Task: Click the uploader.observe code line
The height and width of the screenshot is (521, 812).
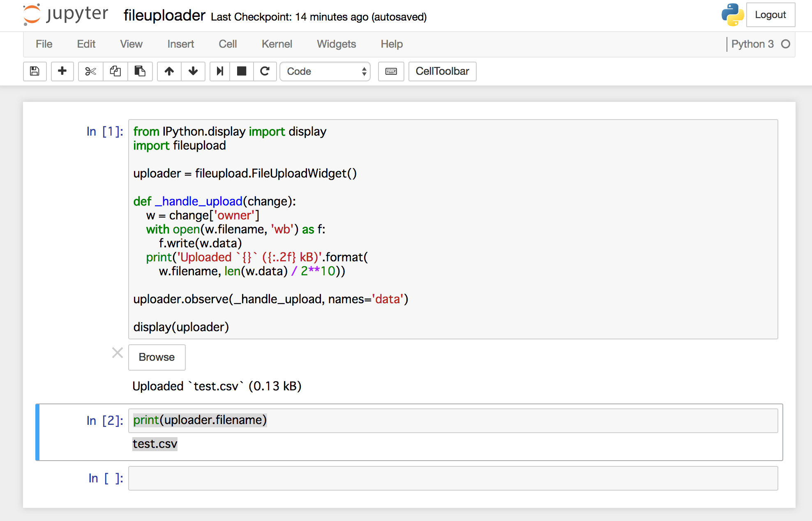Action: 271,299
